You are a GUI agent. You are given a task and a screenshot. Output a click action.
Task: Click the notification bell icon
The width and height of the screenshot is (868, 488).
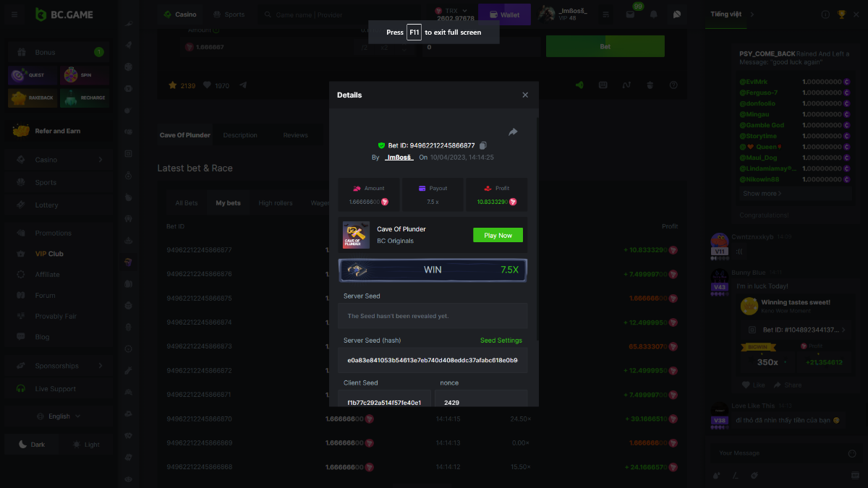pyautogui.click(x=654, y=14)
